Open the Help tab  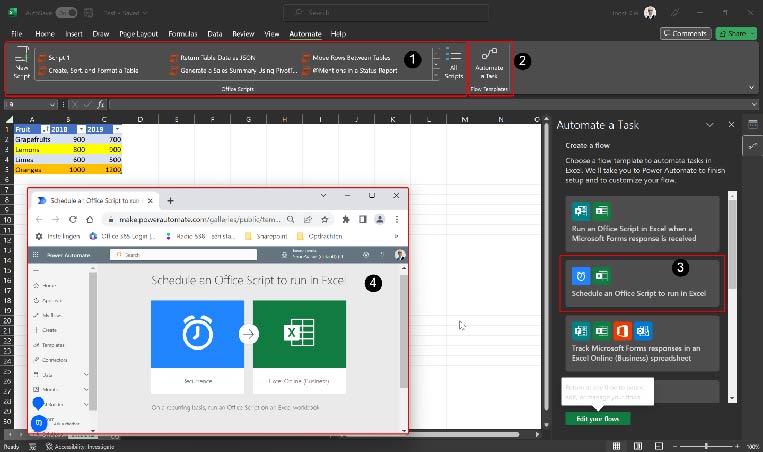tap(338, 34)
